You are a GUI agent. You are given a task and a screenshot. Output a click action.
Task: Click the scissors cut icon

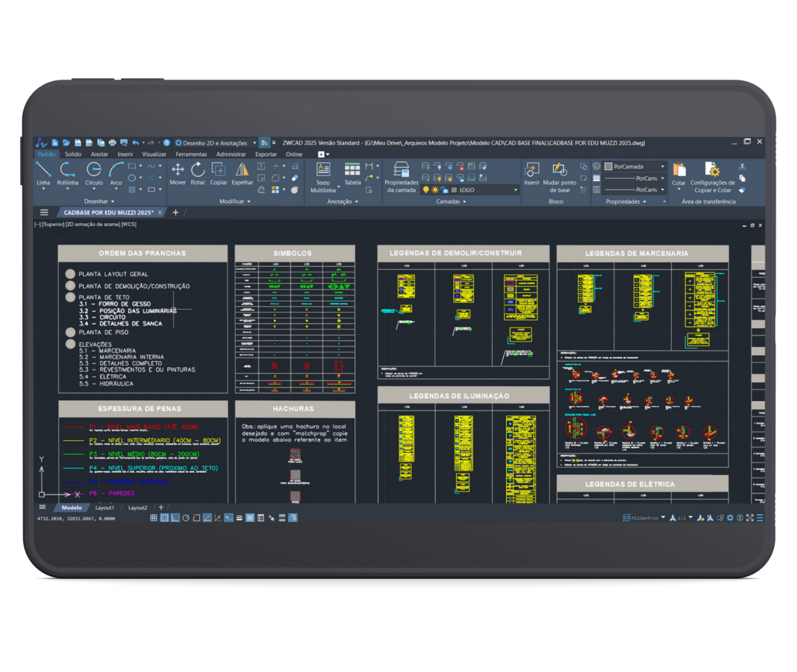click(742, 167)
